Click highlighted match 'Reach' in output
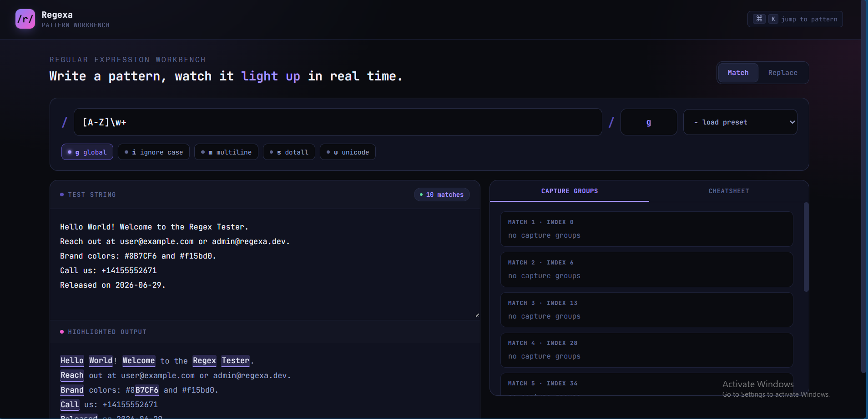The width and height of the screenshot is (868, 419). [72, 375]
